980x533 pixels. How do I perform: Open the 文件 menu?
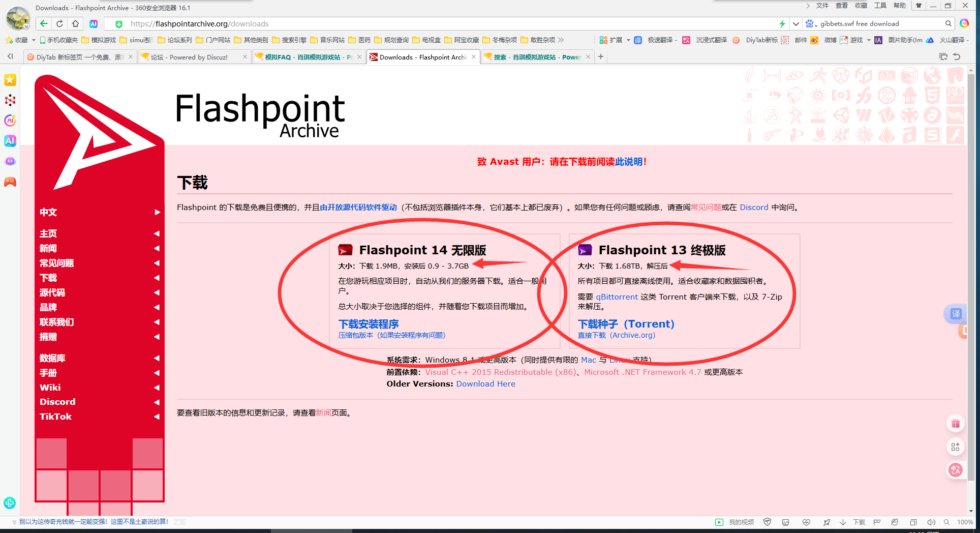pyautogui.click(x=822, y=6)
